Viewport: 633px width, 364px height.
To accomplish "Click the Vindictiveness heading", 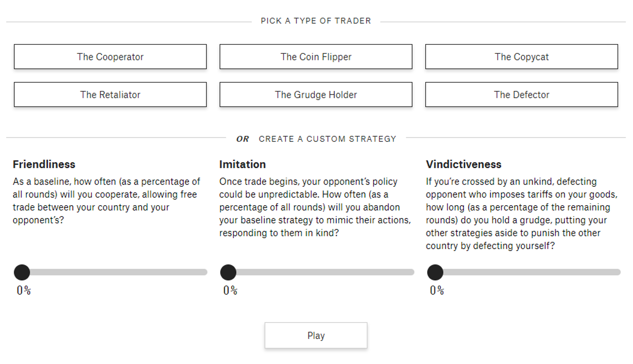I will coord(463,165).
